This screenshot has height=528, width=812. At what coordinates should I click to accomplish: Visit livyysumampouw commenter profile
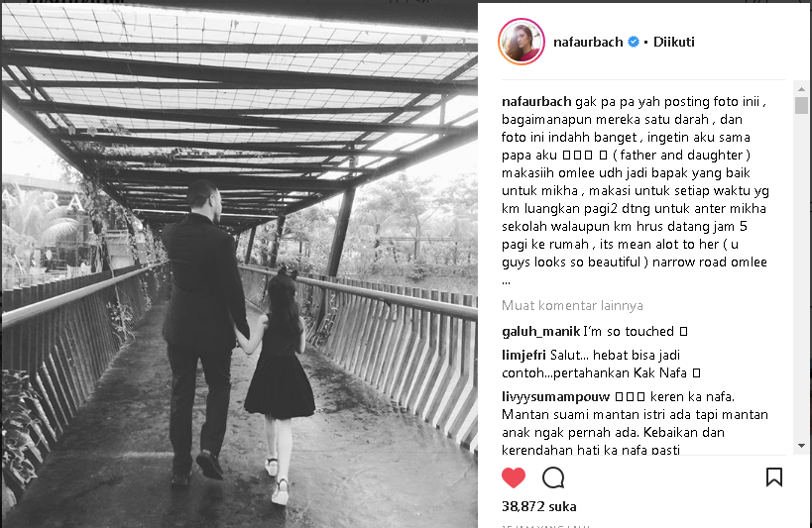555,397
